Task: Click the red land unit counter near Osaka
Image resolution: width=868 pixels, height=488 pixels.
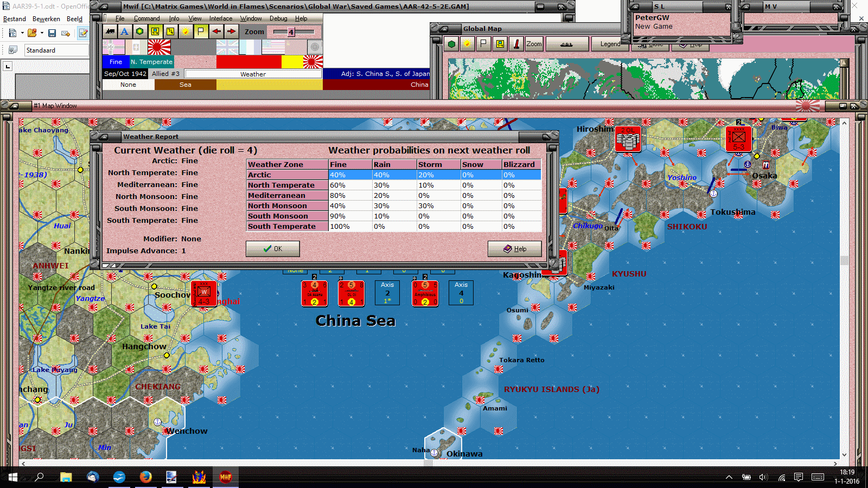Action: click(x=739, y=138)
